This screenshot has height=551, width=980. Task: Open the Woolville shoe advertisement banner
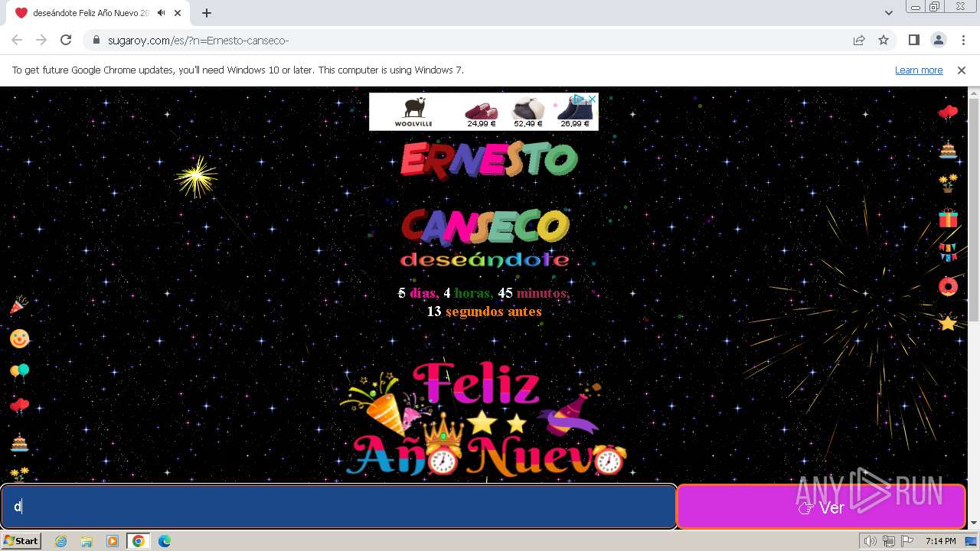484,112
